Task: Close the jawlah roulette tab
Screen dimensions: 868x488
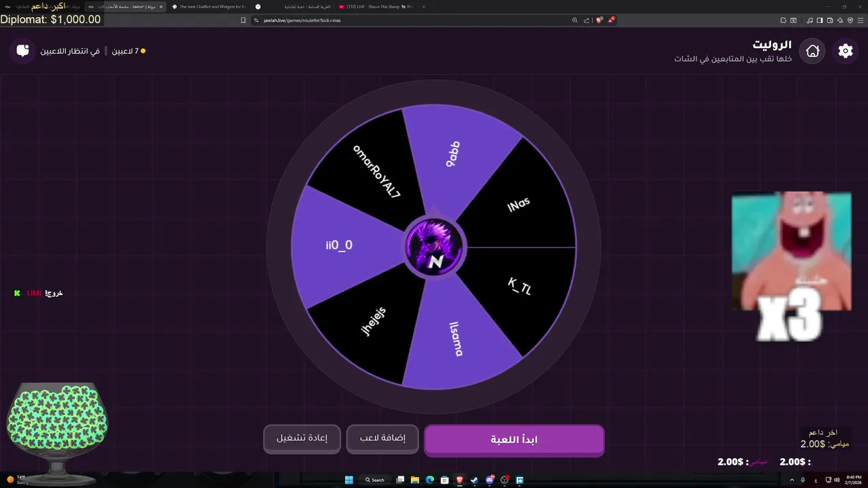Action: tap(161, 7)
